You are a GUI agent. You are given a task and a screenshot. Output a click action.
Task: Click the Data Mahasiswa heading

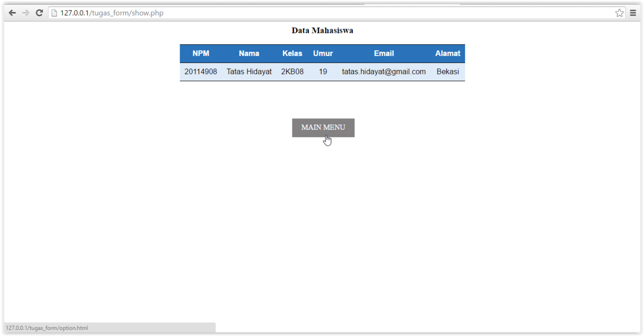pyautogui.click(x=323, y=30)
